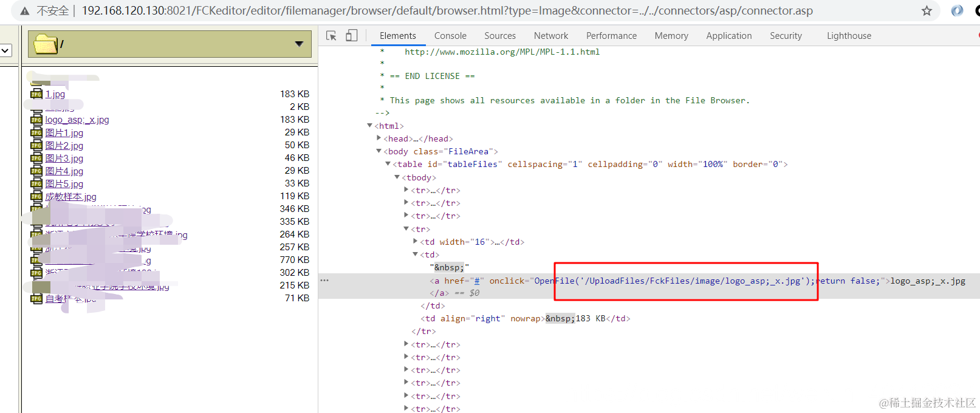This screenshot has width=980, height=413.
Task: Click the 119 KB size cell
Action: tap(295, 196)
